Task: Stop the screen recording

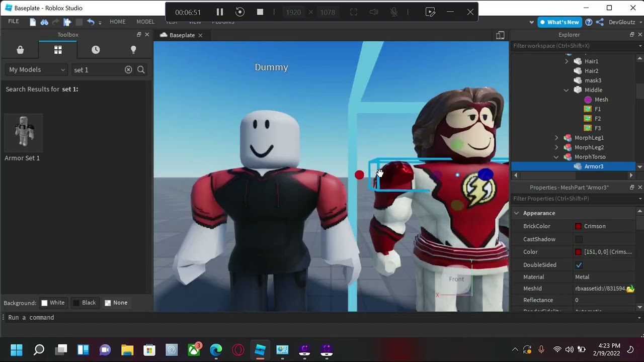Action: click(260, 12)
